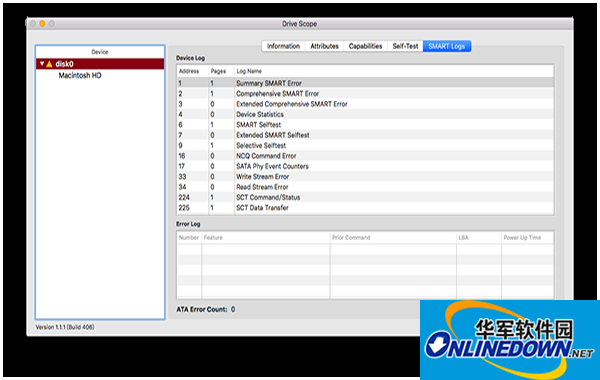The height and width of the screenshot is (380, 600).
Task: Pick the SATA Phy Event Counters row
Action: [365, 166]
